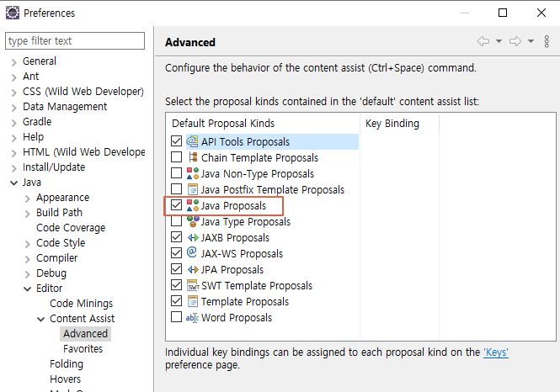Select Code Minings in the preferences tree

coord(81,304)
